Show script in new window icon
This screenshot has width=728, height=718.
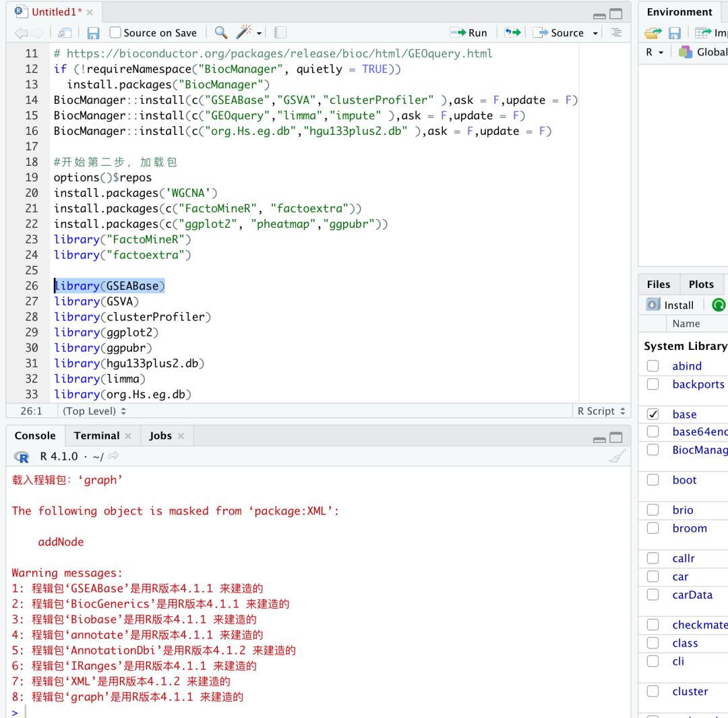click(x=65, y=33)
